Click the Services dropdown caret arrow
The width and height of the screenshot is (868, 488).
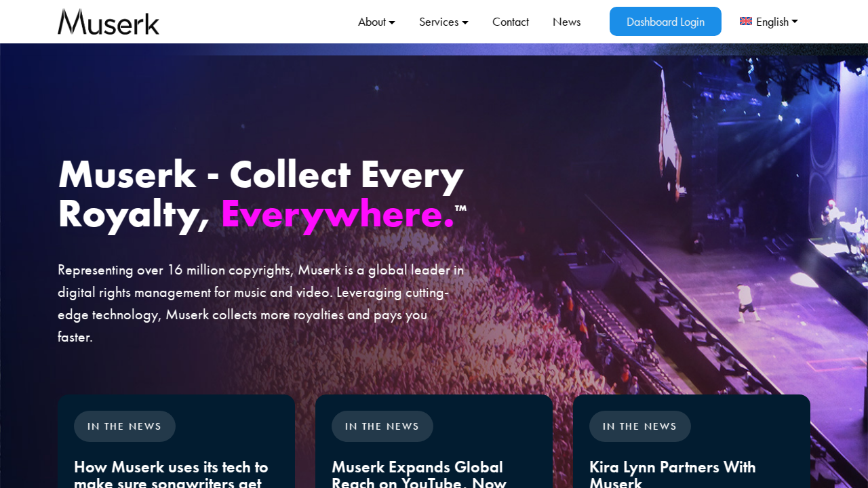(x=465, y=22)
